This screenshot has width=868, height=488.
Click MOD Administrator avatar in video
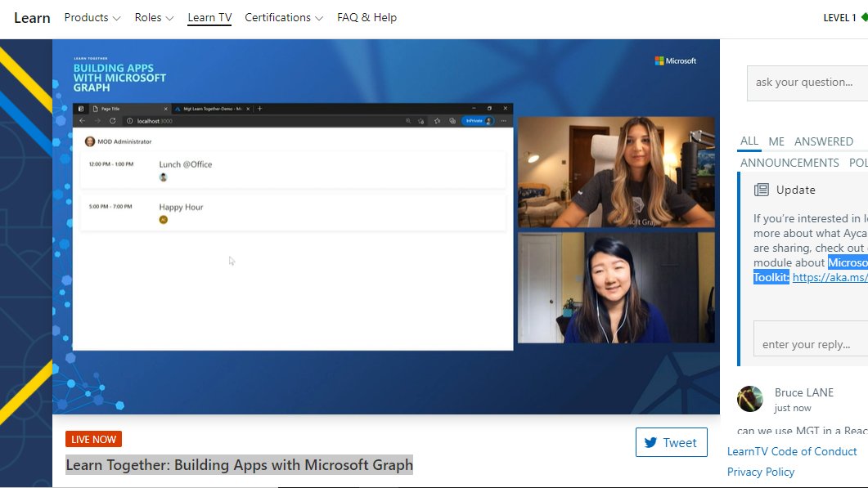coord(90,141)
